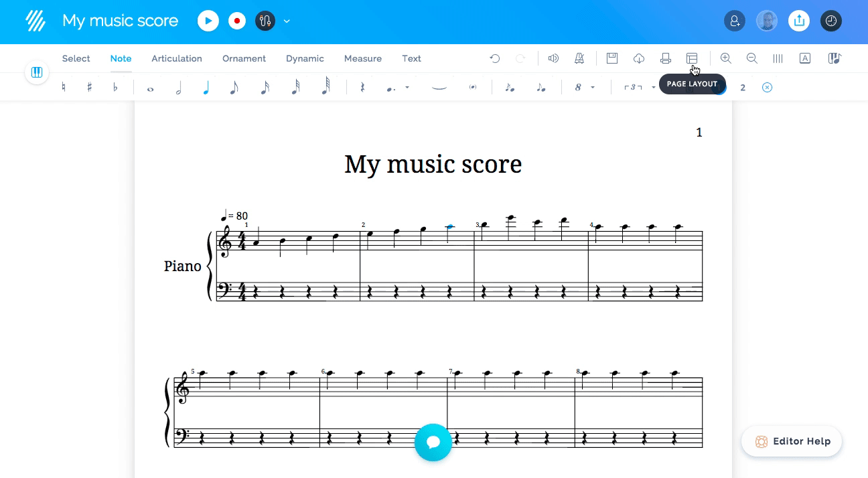Start recording with the red record button
This screenshot has width=868, height=478.
237,21
